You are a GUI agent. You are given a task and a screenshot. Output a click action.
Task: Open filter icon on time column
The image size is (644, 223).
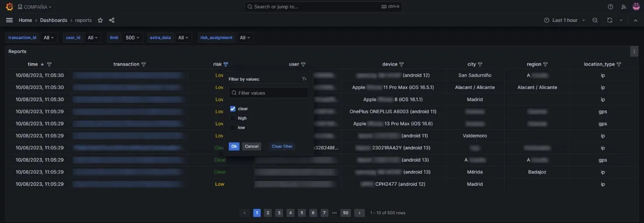tap(49, 64)
